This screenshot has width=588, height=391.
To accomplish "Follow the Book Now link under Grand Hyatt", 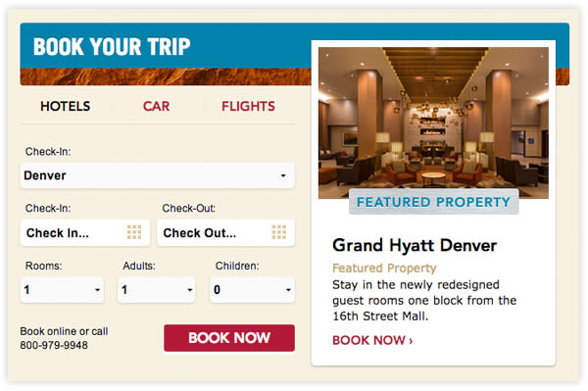I will [x=372, y=340].
